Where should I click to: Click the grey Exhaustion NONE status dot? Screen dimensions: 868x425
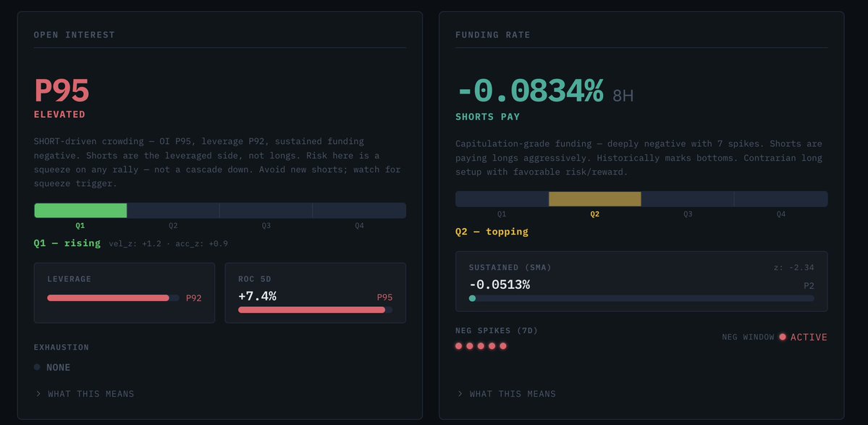pos(37,367)
